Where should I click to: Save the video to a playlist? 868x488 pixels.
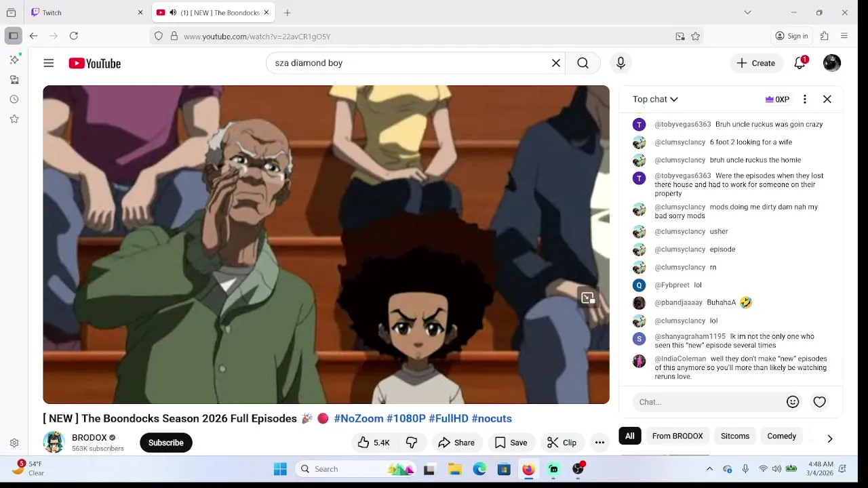coord(511,443)
